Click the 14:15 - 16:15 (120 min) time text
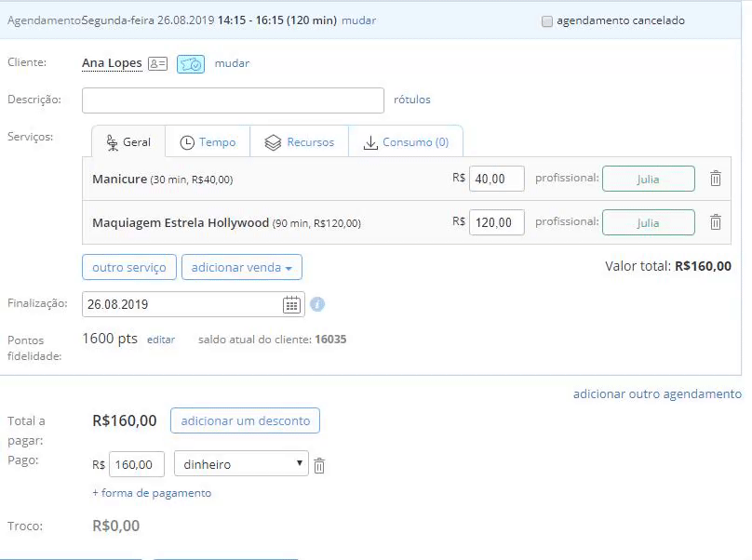The width and height of the screenshot is (752, 560). [277, 20]
